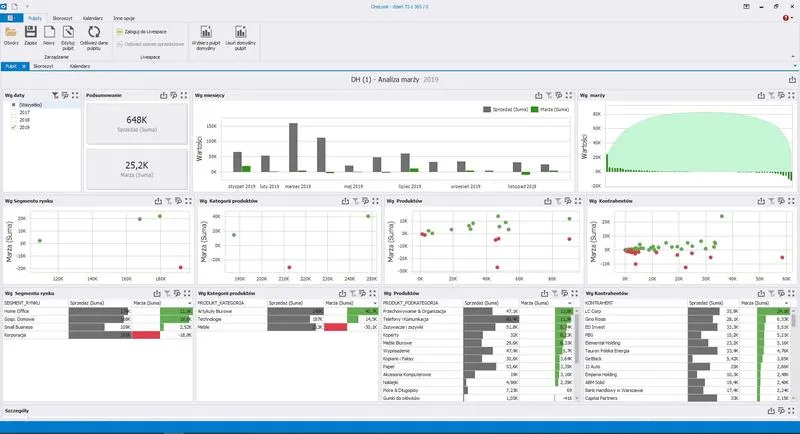Check the 2017 year checkbox
800x434 pixels.
(14, 112)
